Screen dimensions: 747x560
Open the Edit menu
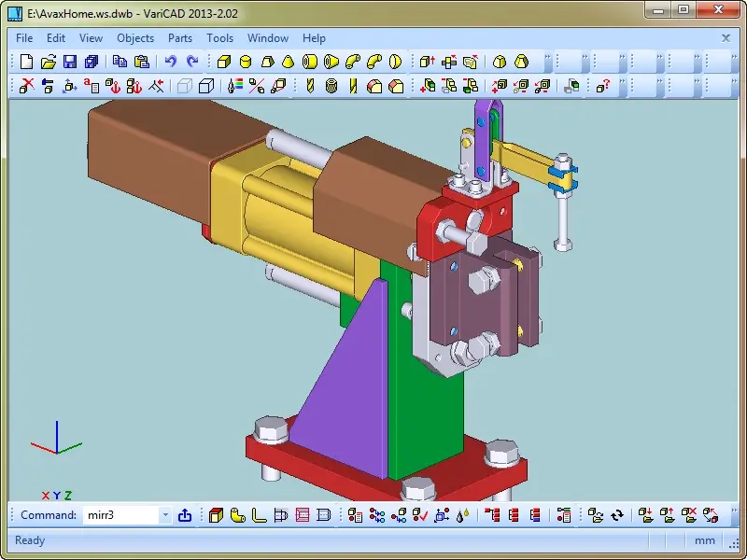point(56,38)
